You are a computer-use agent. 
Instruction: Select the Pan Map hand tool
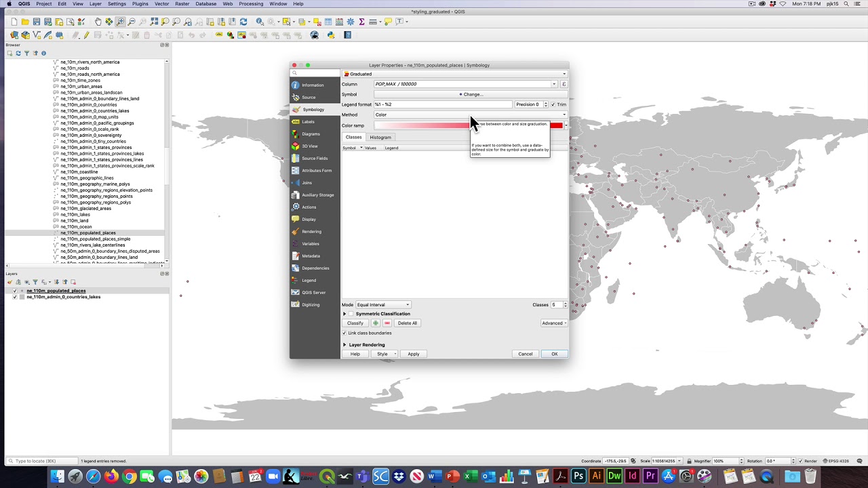[x=98, y=22]
